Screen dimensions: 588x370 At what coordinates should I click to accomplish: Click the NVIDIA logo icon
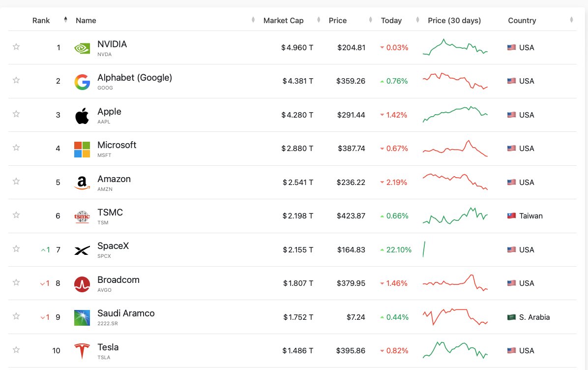(x=82, y=48)
